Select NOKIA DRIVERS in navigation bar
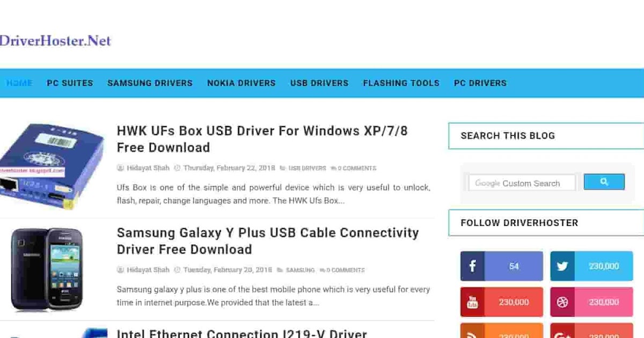This screenshot has height=338, width=644. [x=241, y=83]
